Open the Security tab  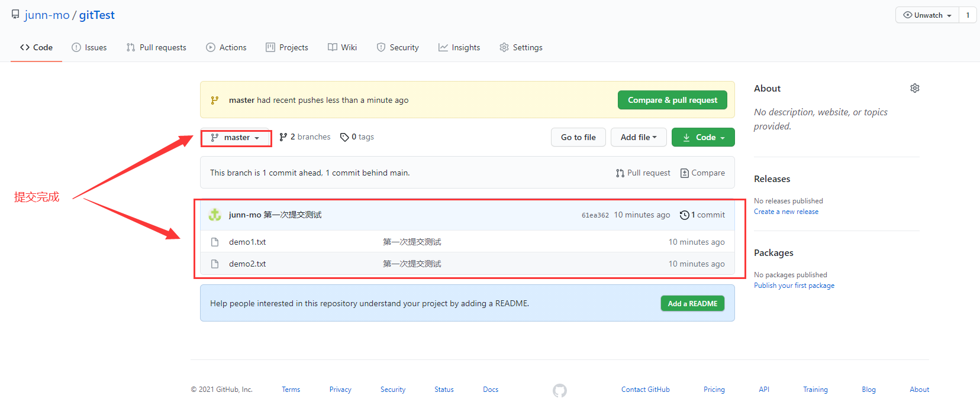(398, 47)
